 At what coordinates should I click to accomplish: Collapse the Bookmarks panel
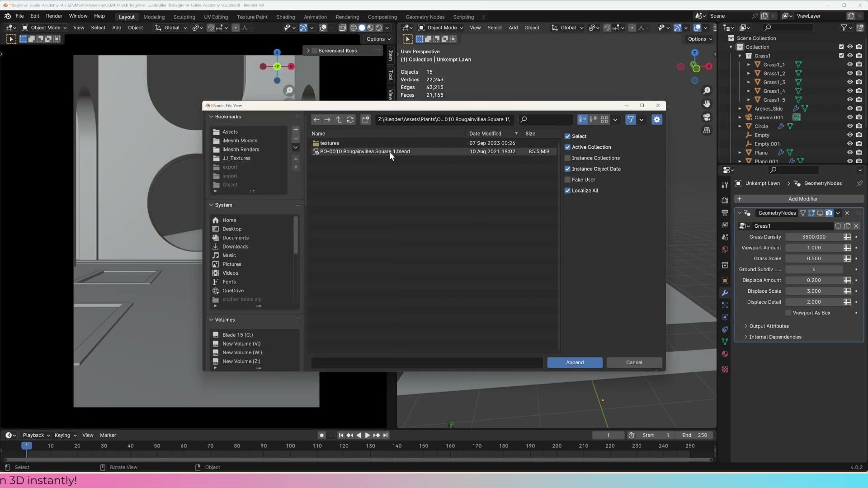tap(211, 117)
